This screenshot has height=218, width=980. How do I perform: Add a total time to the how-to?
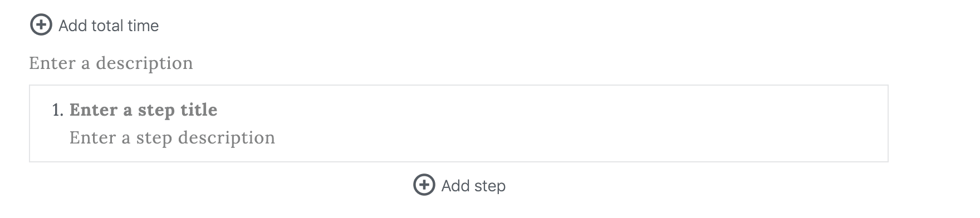point(94,25)
